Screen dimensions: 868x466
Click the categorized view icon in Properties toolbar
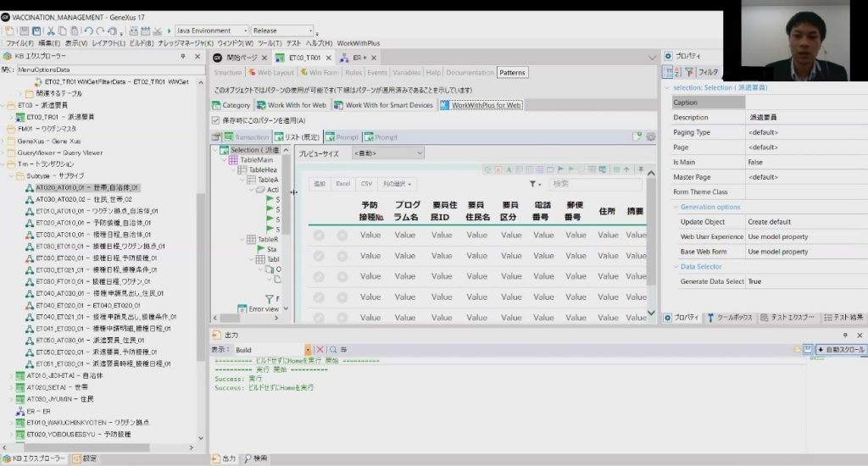click(669, 72)
